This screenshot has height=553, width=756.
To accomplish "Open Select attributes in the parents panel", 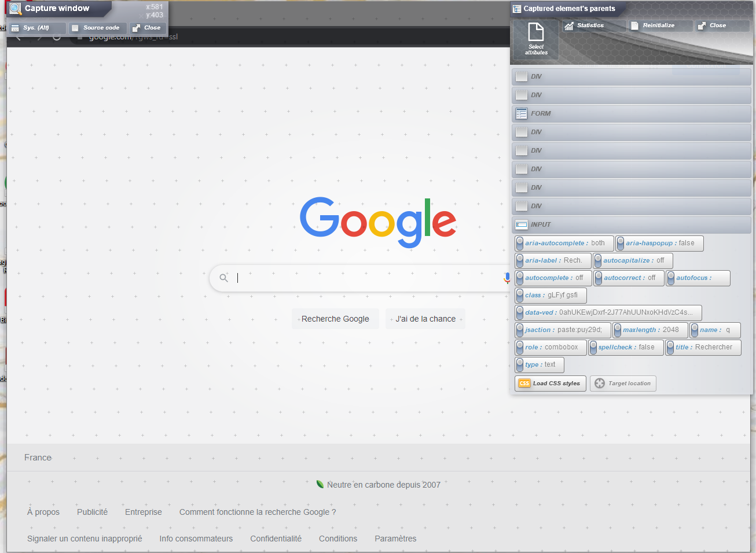I will click(x=536, y=39).
